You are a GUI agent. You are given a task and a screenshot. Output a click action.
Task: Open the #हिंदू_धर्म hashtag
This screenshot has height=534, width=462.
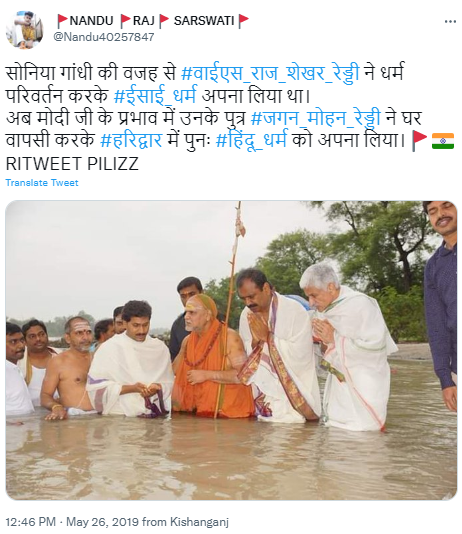click(251, 140)
